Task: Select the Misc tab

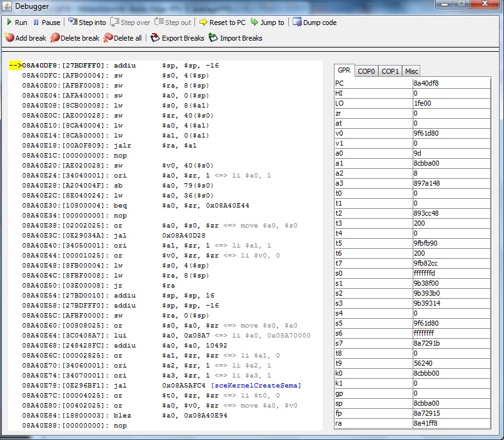Action: 411,71
